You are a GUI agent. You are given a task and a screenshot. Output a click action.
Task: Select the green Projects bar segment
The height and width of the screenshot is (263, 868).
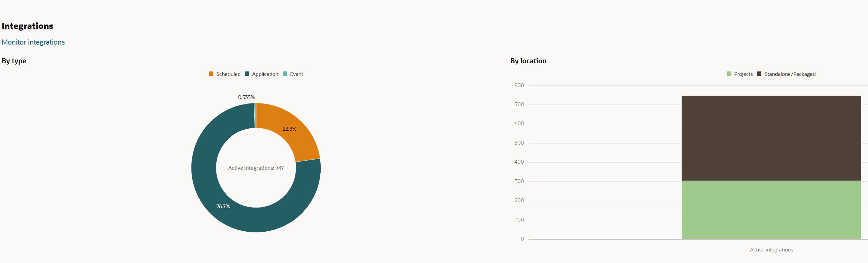pyautogui.click(x=771, y=210)
